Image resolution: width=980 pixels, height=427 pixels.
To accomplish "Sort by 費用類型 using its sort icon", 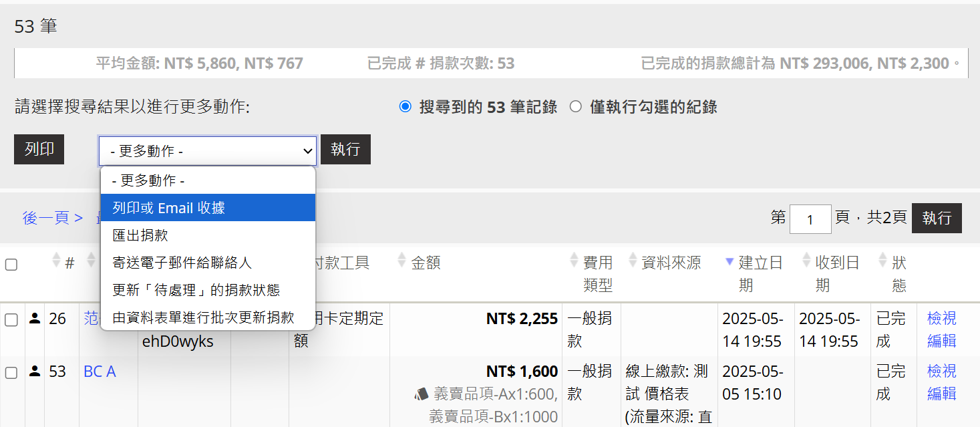I will (574, 263).
